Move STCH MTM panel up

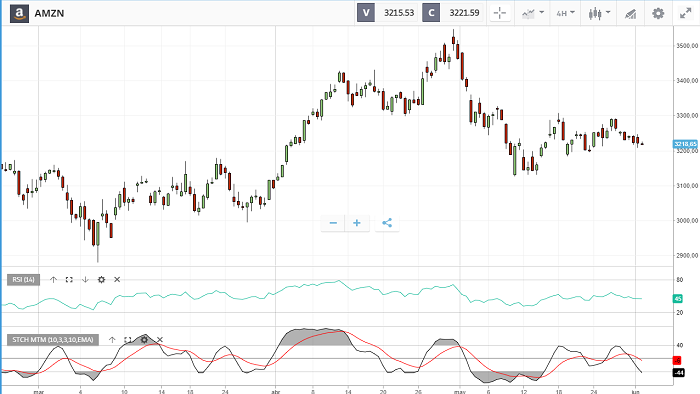pyautogui.click(x=112, y=340)
